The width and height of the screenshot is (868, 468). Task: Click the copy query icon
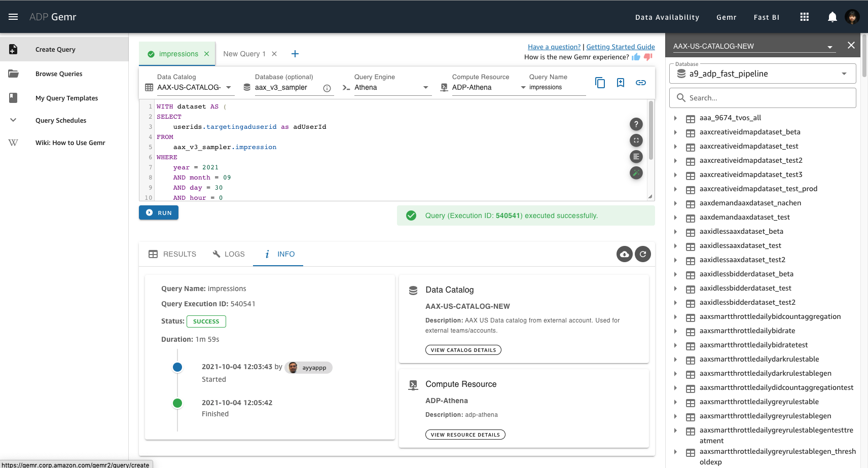tap(600, 83)
